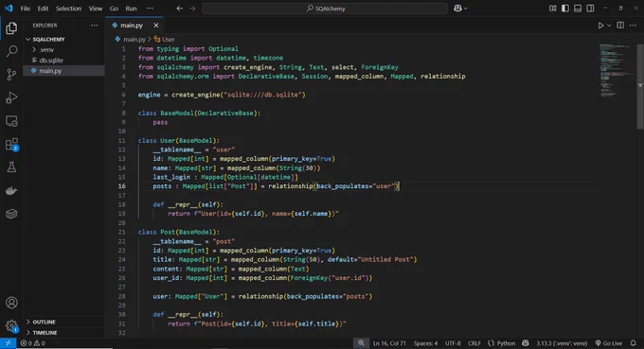This screenshot has height=349, width=644.
Task: Open the Edit menu
Action: 43,9
